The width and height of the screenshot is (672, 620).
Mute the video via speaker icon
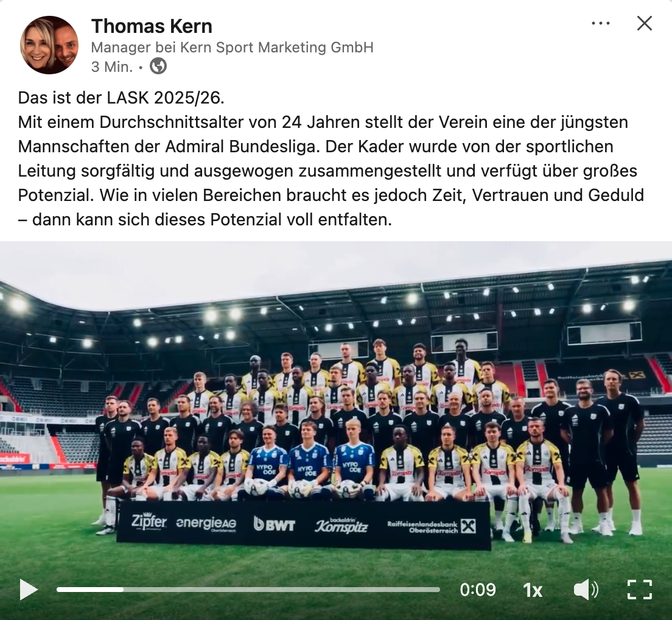pos(586,590)
